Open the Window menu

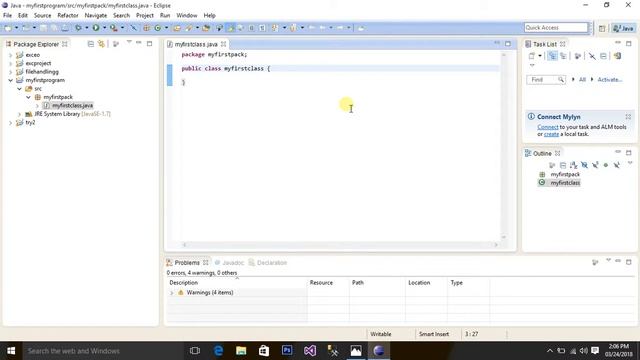point(187,16)
